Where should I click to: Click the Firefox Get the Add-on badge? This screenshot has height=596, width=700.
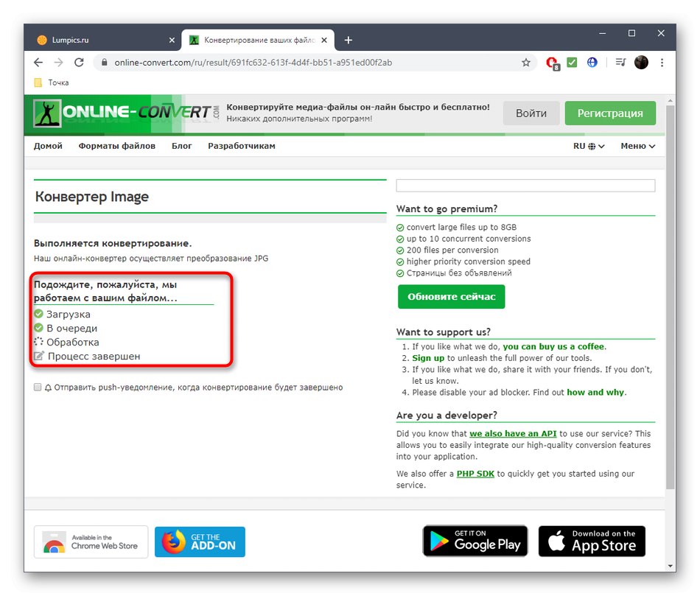(200, 541)
